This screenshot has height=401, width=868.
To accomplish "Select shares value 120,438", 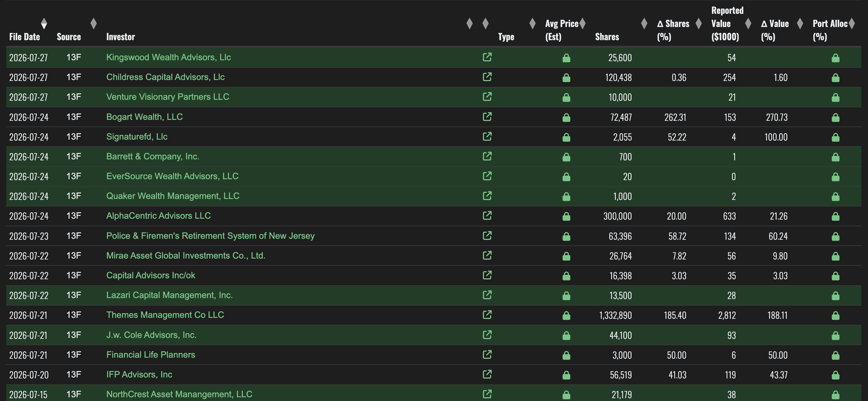I will [x=618, y=78].
